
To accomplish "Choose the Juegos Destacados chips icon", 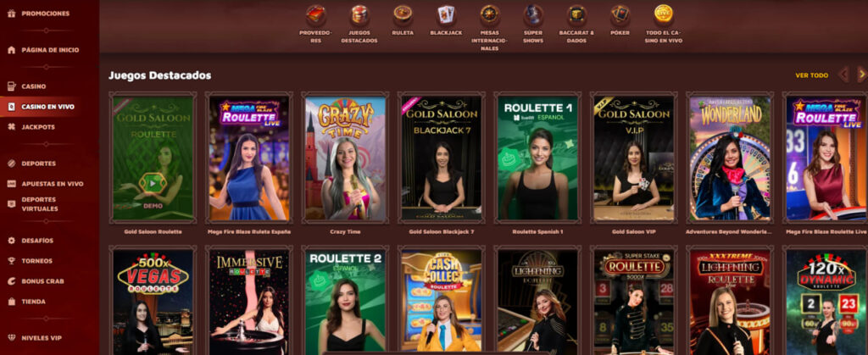I will 359,15.
